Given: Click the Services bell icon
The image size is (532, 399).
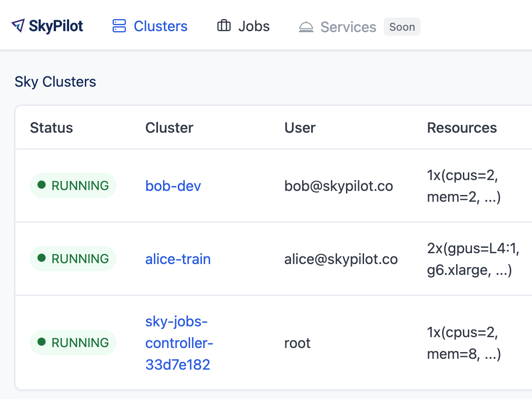Looking at the screenshot, I should (306, 27).
